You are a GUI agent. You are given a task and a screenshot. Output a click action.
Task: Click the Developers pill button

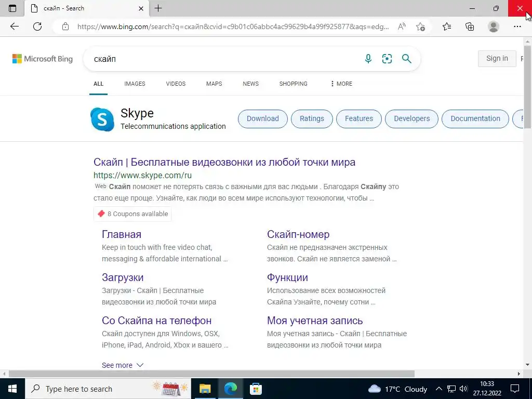coord(412,119)
